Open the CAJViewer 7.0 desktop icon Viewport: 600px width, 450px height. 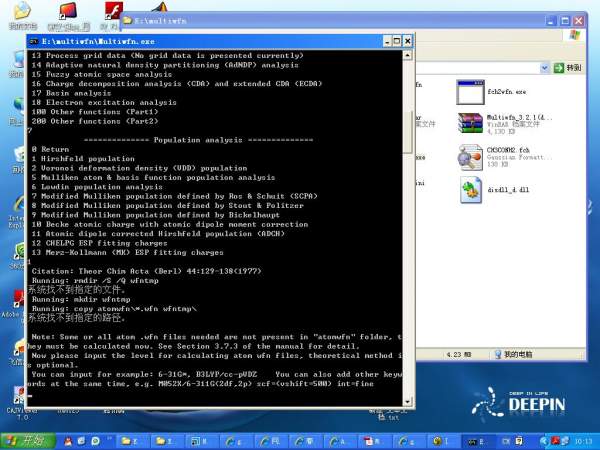click(19, 395)
